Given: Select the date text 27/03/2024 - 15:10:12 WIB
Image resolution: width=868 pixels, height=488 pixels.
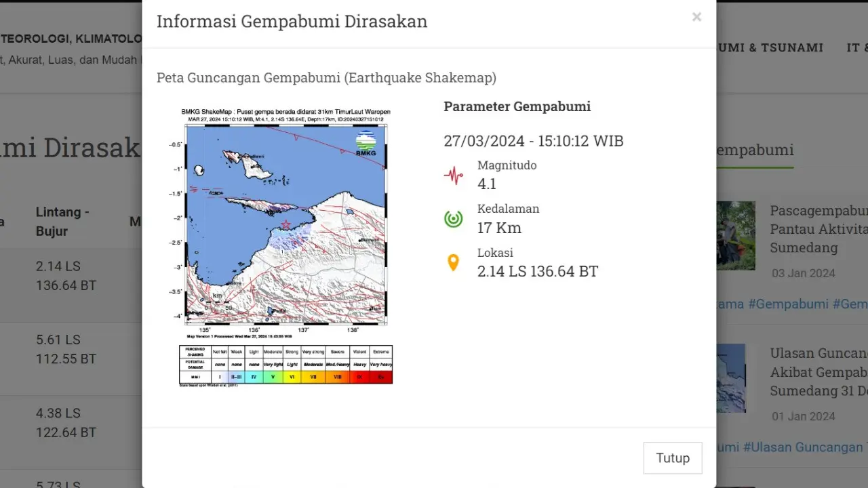Looking at the screenshot, I should (x=534, y=141).
